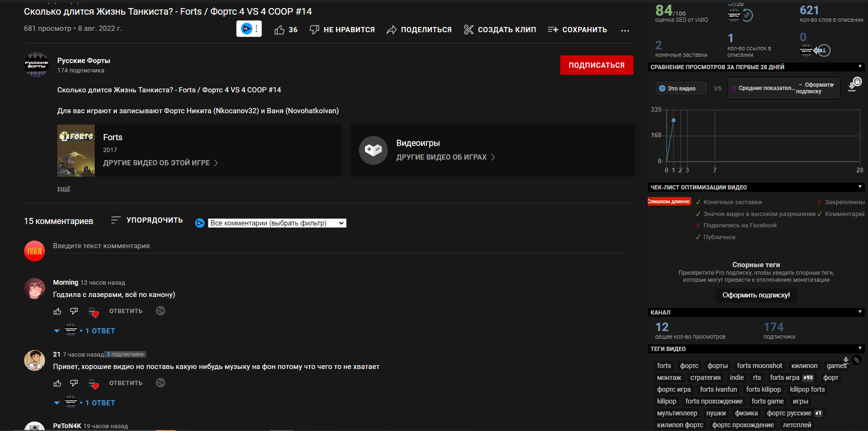The height and width of the screenshot is (431, 868).
Task: Reply to Morning's comment via ОТВЕТИТЬ
Action: [126, 311]
